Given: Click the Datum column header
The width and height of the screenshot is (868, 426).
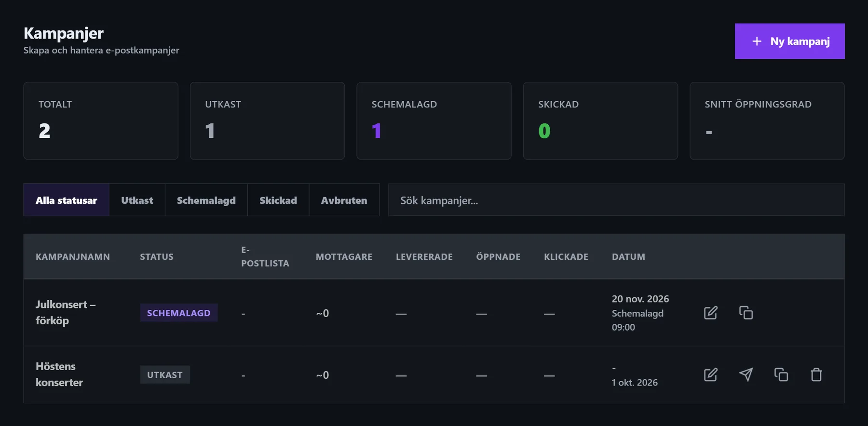Looking at the screenshot, I should point(628,257).
